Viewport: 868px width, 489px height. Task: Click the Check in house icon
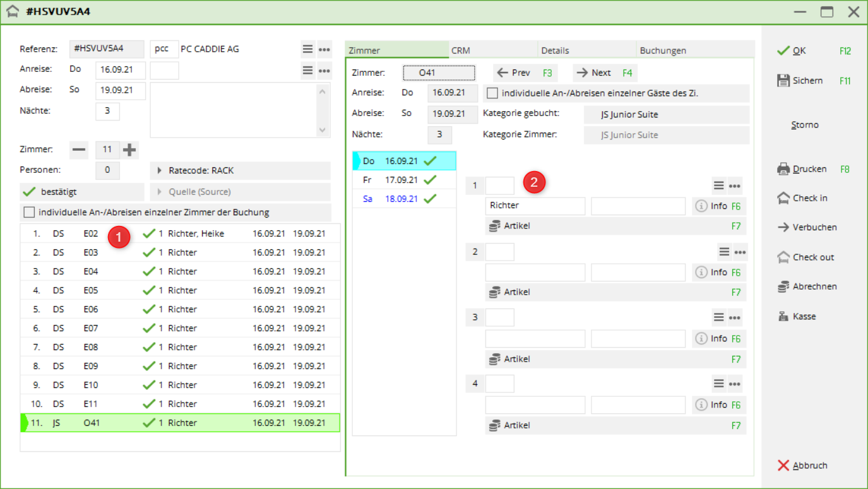(x=783, y=198)
